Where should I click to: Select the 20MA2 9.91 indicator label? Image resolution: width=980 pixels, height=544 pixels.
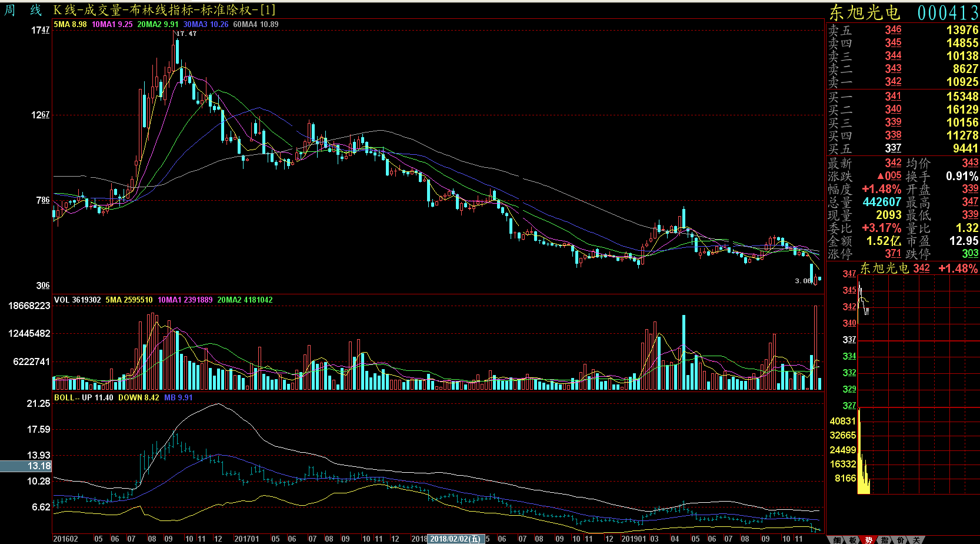pyautogui.click(x=158, y=24)
